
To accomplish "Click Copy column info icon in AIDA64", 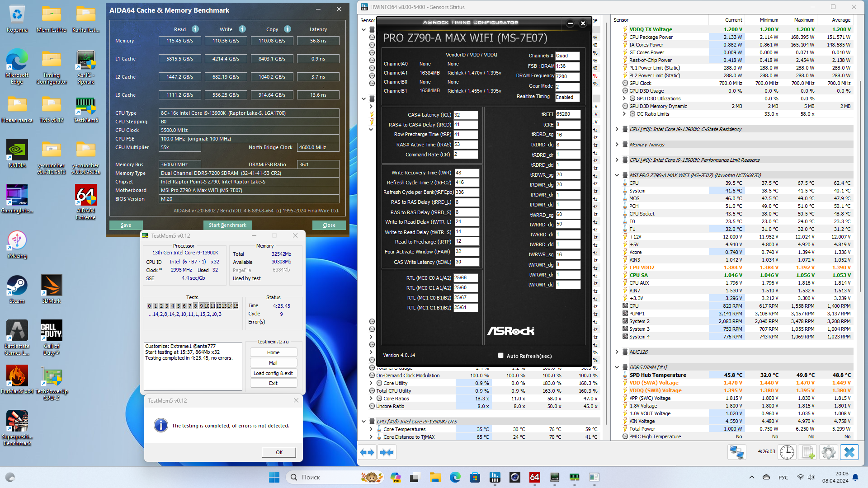I will point(288,29).
